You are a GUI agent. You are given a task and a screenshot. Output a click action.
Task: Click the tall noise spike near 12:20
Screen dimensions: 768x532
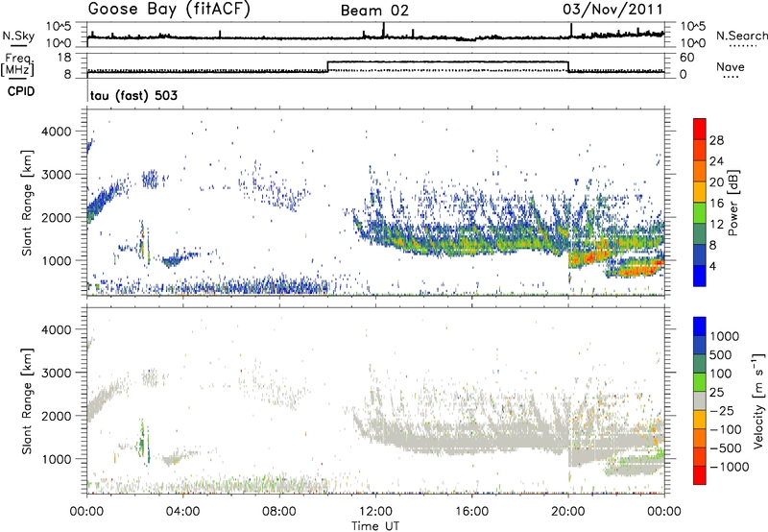383,30
